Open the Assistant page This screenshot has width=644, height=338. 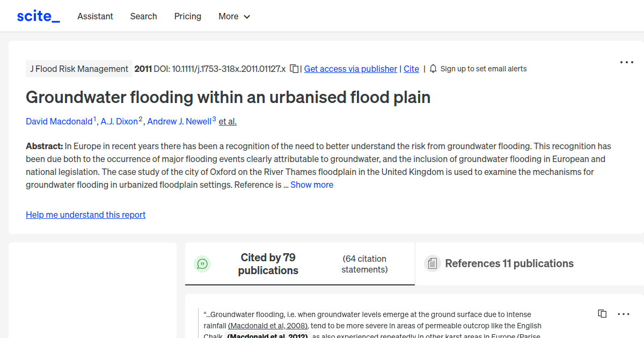95,16
